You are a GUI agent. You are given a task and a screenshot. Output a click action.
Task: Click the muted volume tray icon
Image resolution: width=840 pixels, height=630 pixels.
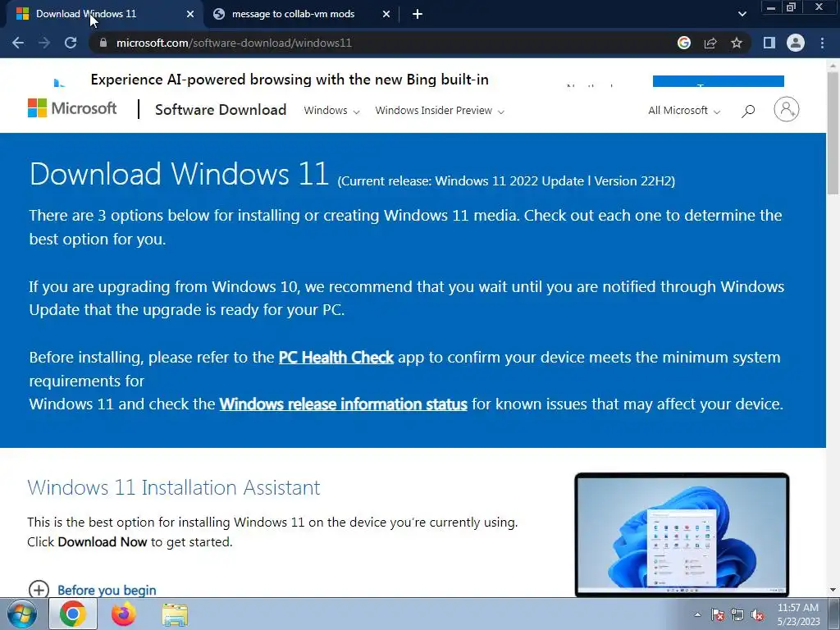tap(757, 615)
